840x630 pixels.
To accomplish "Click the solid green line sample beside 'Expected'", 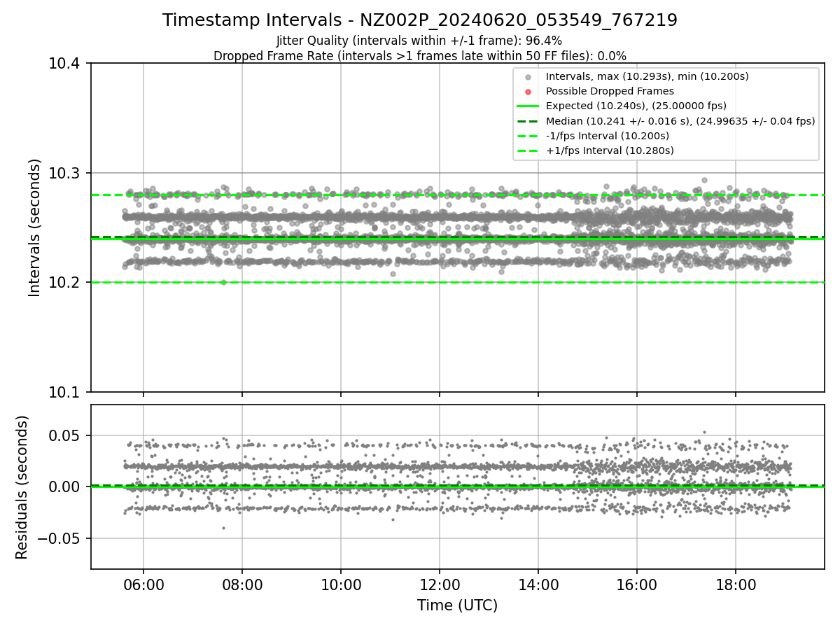I will [528, 106].
